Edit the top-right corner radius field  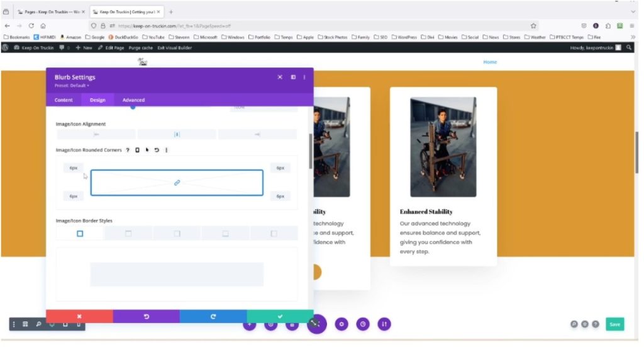280,168
